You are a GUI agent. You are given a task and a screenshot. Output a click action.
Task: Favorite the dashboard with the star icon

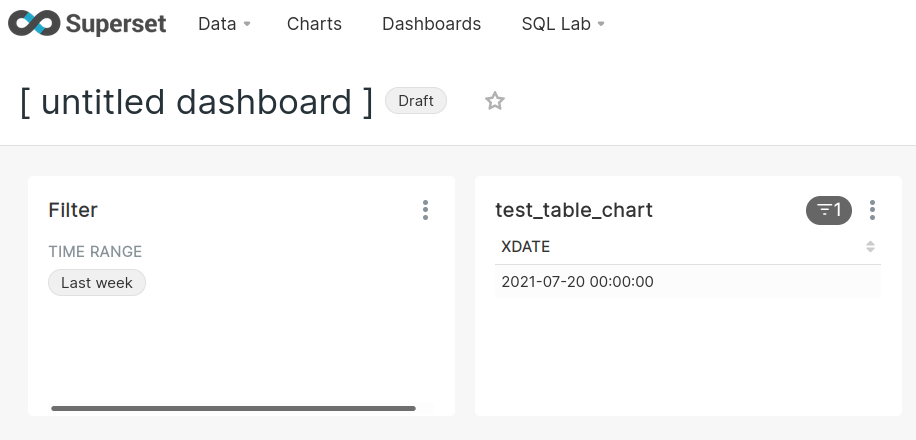(495, 101)
